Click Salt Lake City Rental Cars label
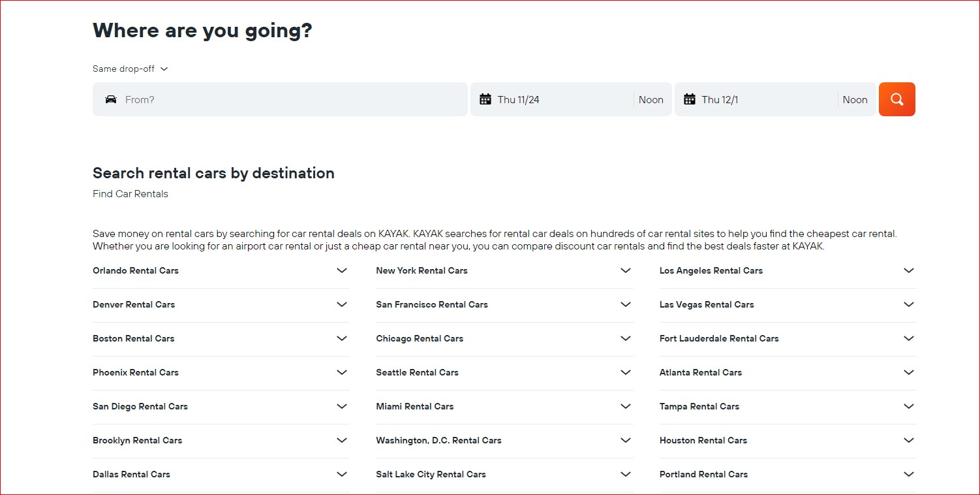 (x=431, y=474)
